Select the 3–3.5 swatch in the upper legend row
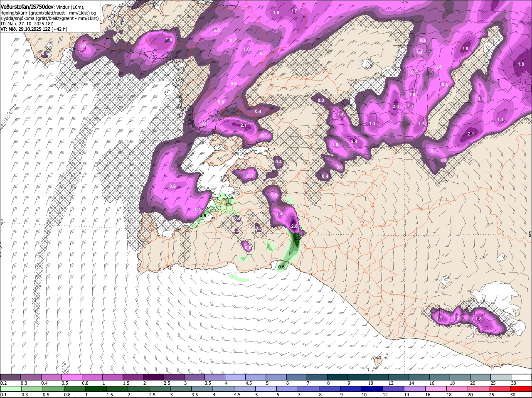 click(x=195, y=377)
